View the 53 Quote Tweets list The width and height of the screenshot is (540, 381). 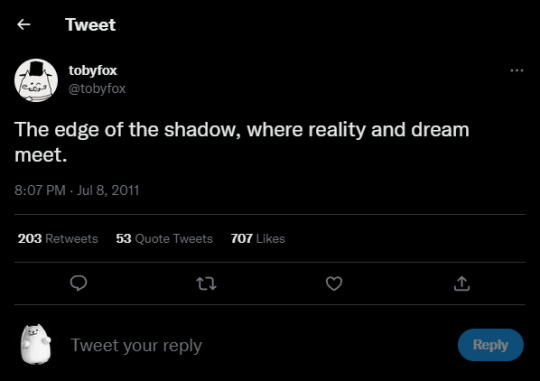(x=164, y=238)
